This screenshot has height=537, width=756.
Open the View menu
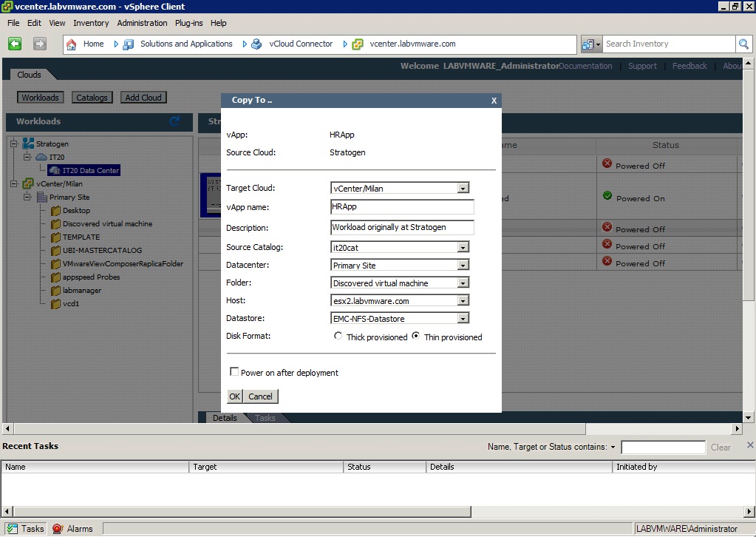pos(57,23)
